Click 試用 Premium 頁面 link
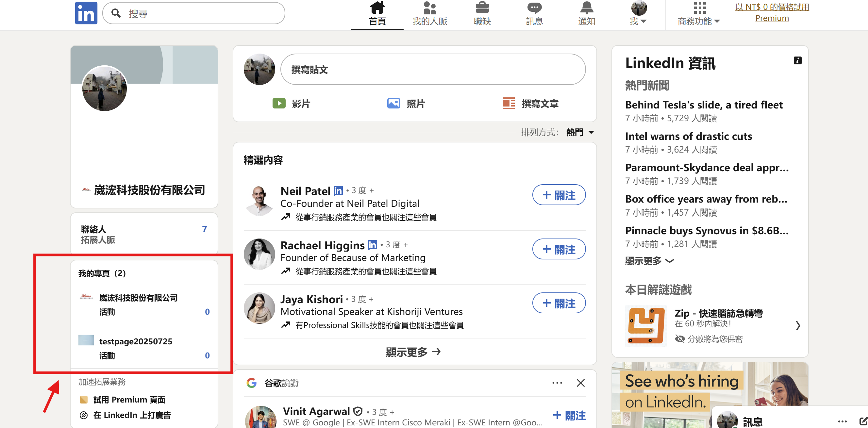Viewport: 868px width, 428px height. click(x=129, y=400)
